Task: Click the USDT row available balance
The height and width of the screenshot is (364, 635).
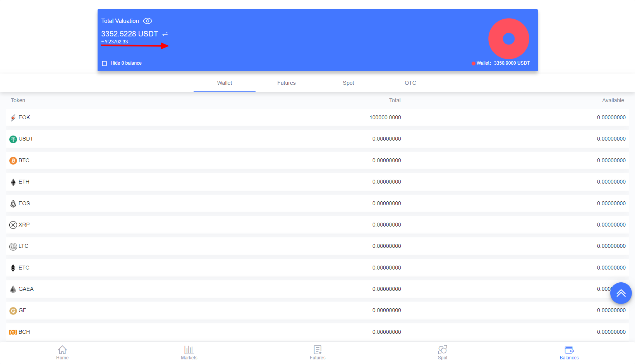Action: click(x=611, y=139)
